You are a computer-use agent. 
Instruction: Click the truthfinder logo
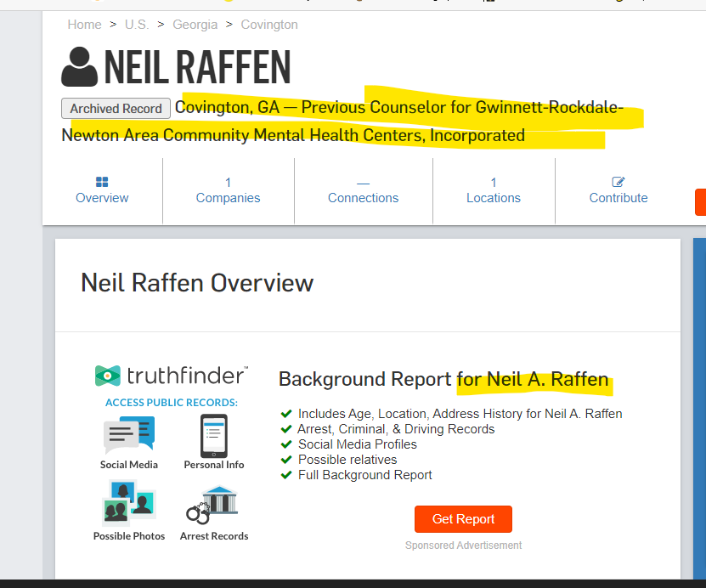[172, 376]
